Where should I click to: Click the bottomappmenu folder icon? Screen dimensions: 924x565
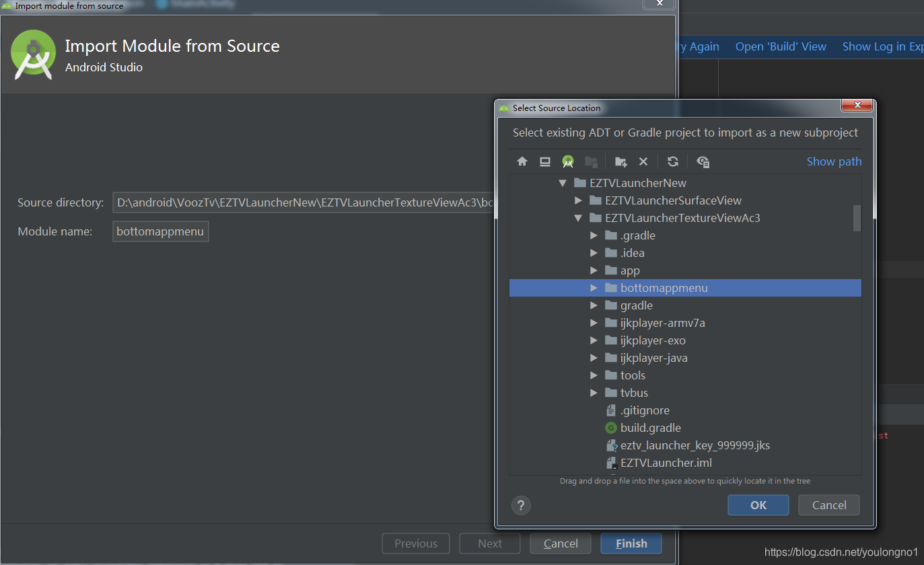[611, 288]
